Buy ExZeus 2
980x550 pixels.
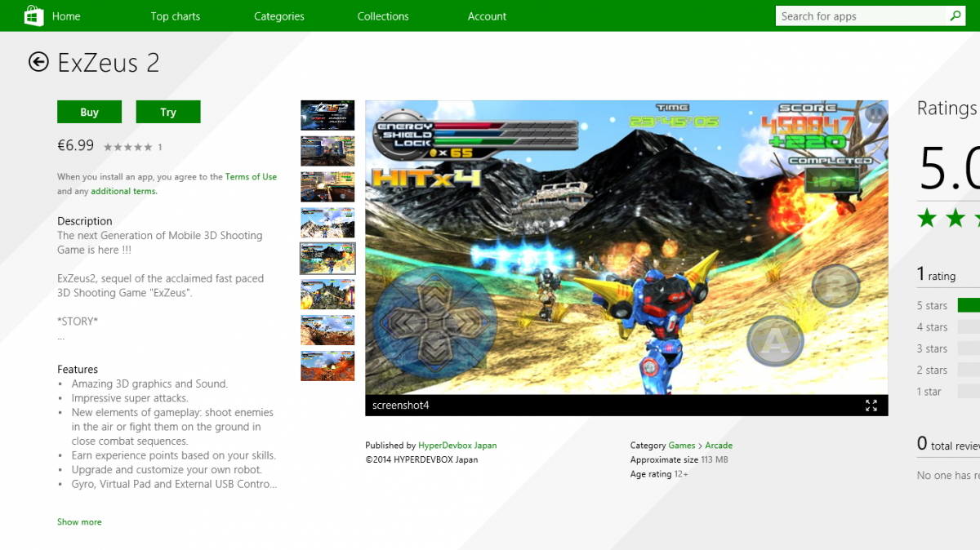(x=90, y=112)
